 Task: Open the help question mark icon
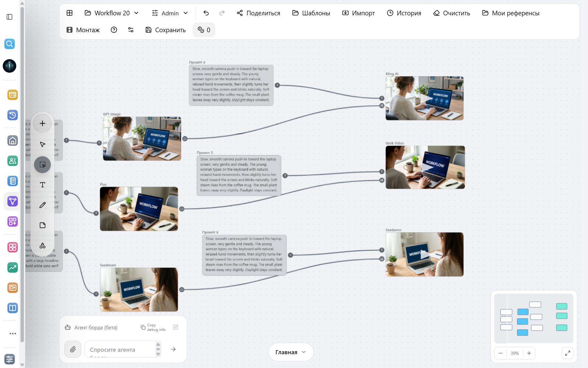coord(114,30)
